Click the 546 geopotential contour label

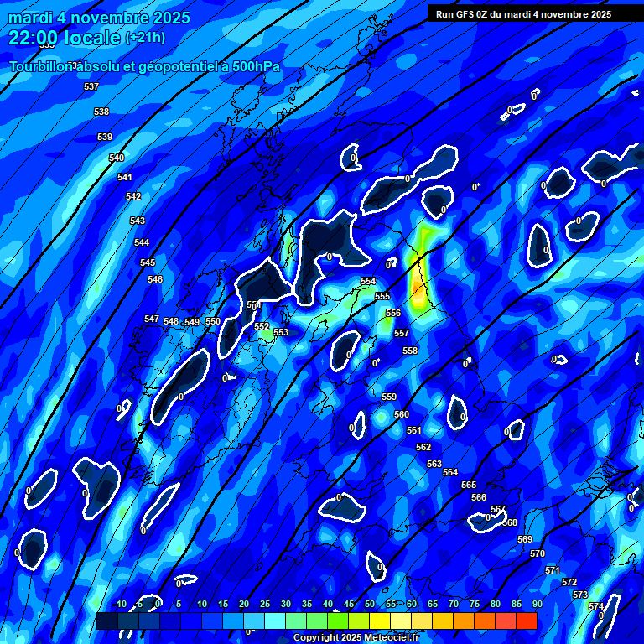155,279
